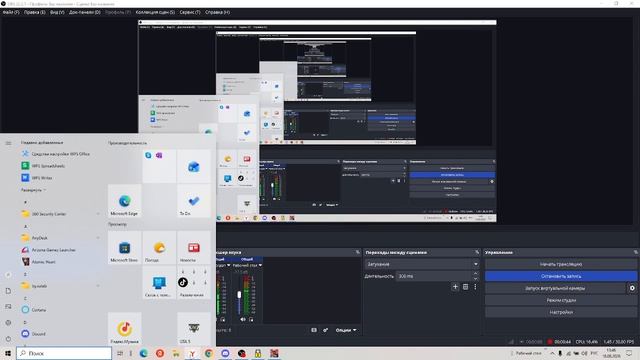Show hidden system tray icons chevron
The image size is (640, 360).
point(552,353)
